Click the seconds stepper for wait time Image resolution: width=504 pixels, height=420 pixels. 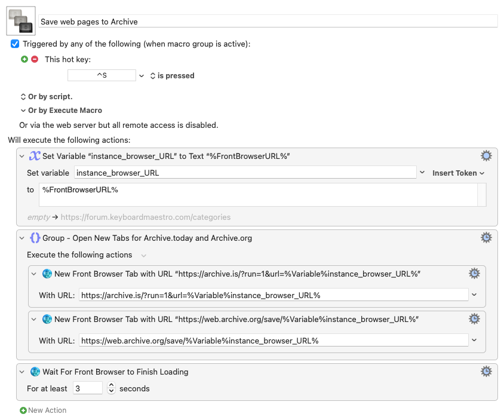(111, 388)
